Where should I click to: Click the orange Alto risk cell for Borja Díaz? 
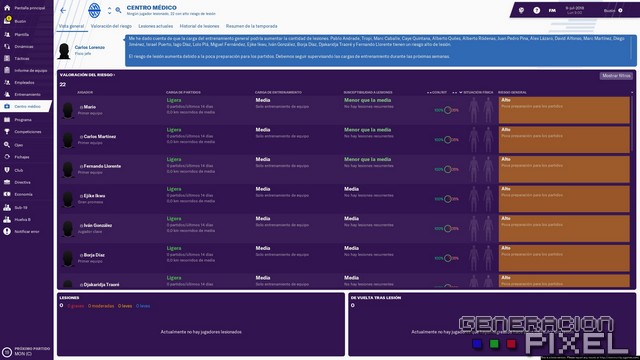564,258
